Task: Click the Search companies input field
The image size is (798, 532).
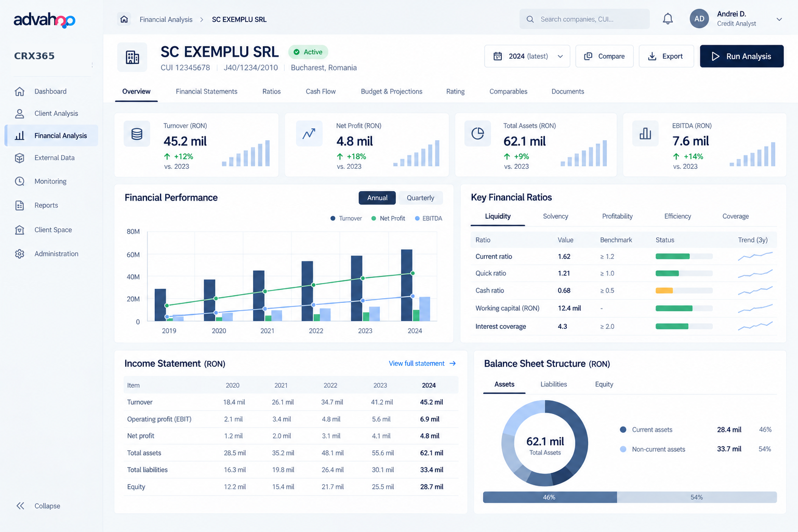Action: click(584, 19)
